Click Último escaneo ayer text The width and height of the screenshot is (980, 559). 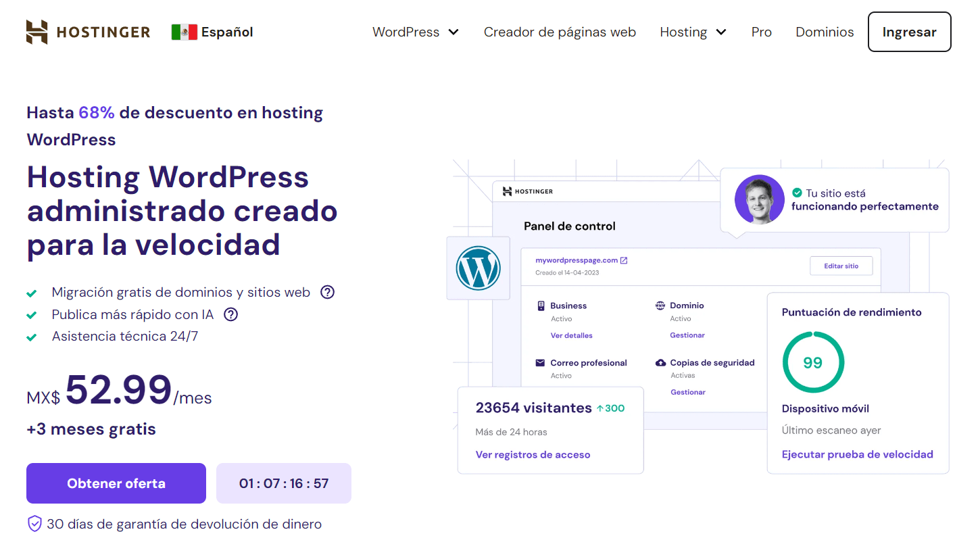click(x=831, y=431)
